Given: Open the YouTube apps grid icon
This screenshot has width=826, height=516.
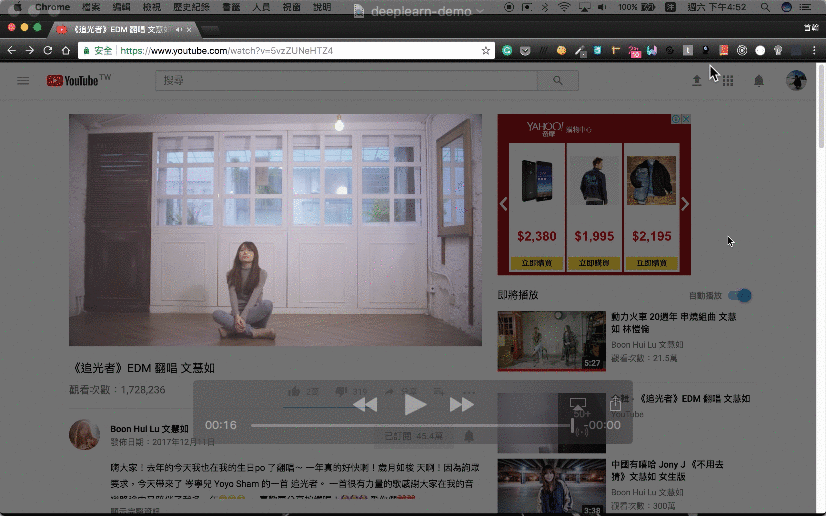Looking at the screenshot, I should coord(728,81).
